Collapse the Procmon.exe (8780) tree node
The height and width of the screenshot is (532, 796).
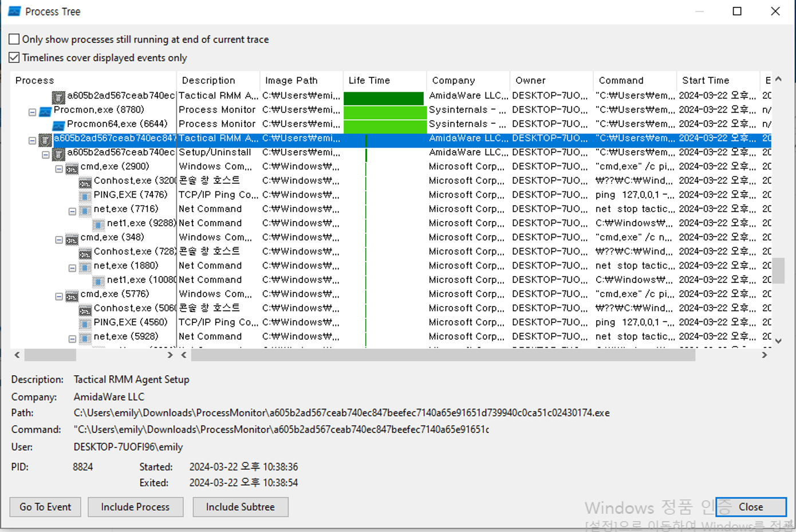(x=33, y=112)
